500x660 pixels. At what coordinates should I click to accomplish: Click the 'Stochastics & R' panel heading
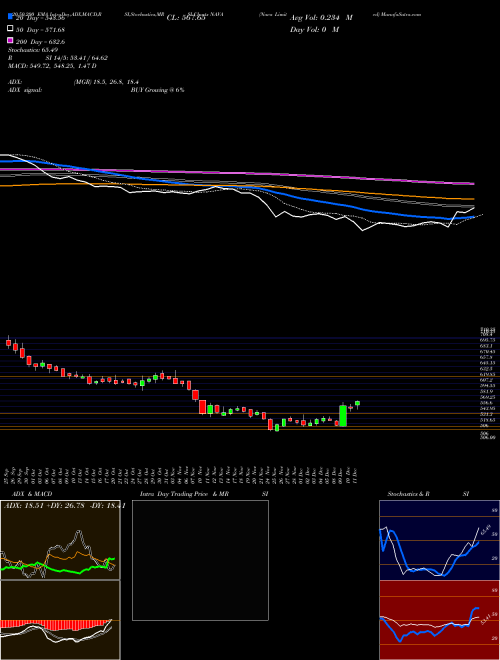tap(408, 494)
